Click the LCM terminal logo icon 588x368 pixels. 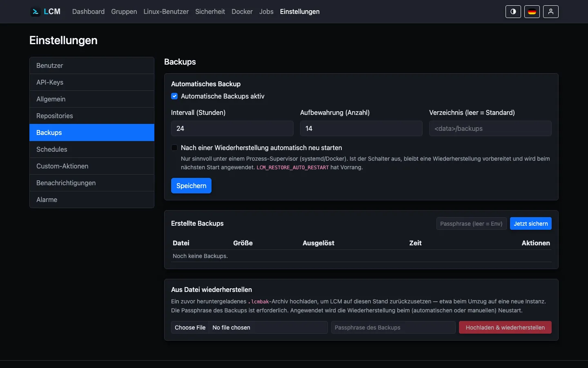(36, 11)
